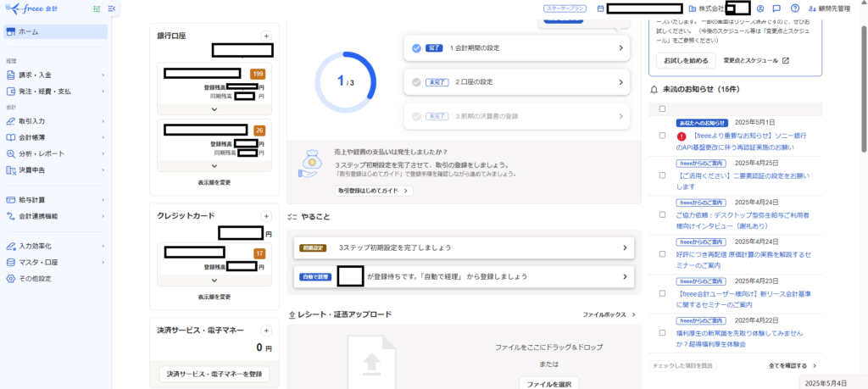868x389 pixels.
Task: Click the company building icon in header
Action: coord(692,8)
